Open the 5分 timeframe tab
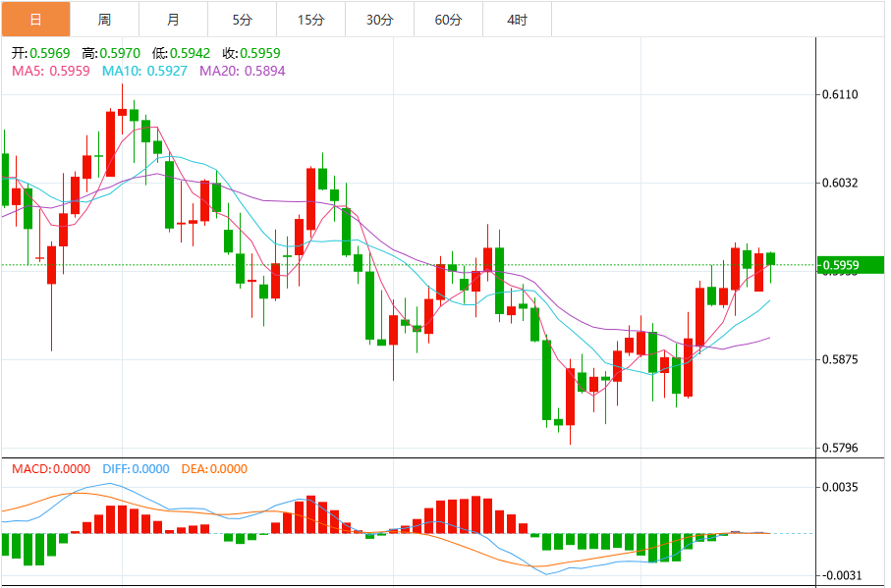The height and width of the screenshot is (588, 891). click(242, 20)
